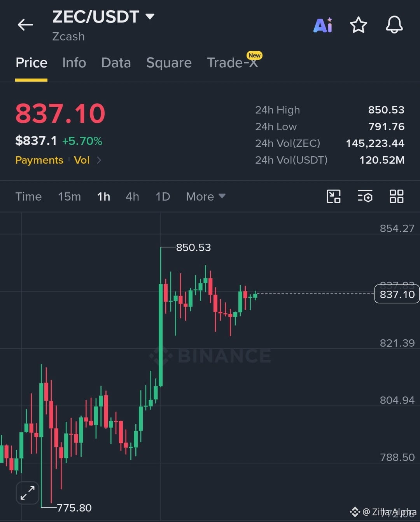This screenshot has width=420, height=522.
Task: Tap the 850.53 chart high marker
Action: [x=193, y=247]
